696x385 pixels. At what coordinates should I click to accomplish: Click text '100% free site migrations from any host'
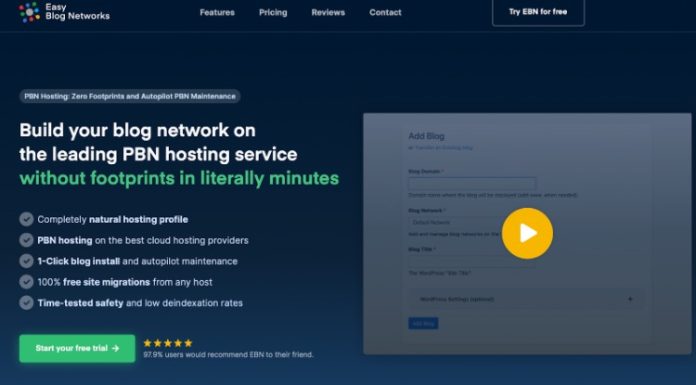click(x=125, y=282)
